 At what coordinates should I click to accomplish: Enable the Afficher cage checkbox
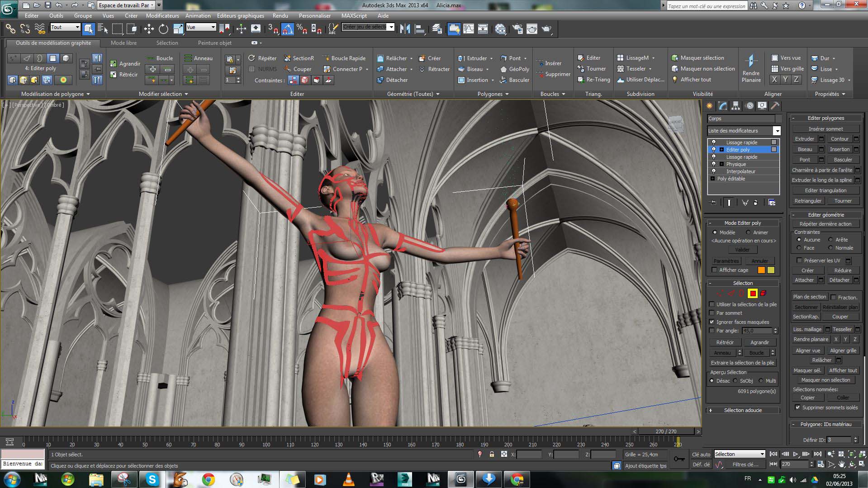point(714,270)
